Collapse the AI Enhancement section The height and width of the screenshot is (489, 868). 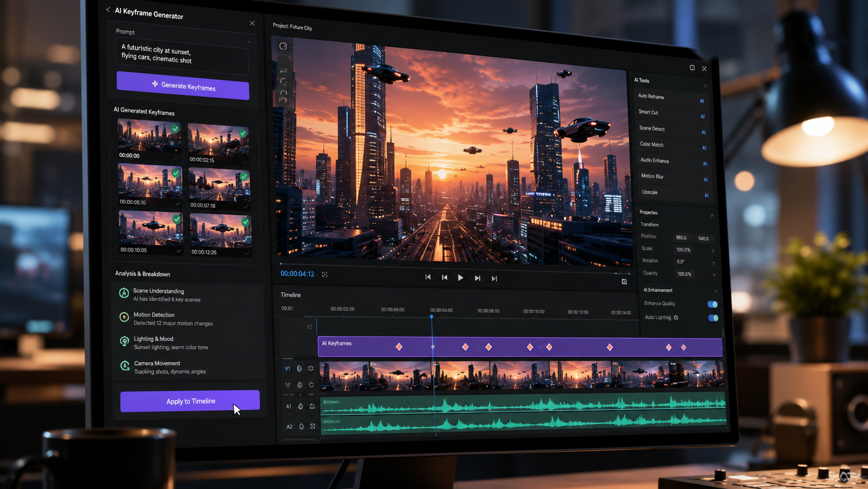[715, 292]
